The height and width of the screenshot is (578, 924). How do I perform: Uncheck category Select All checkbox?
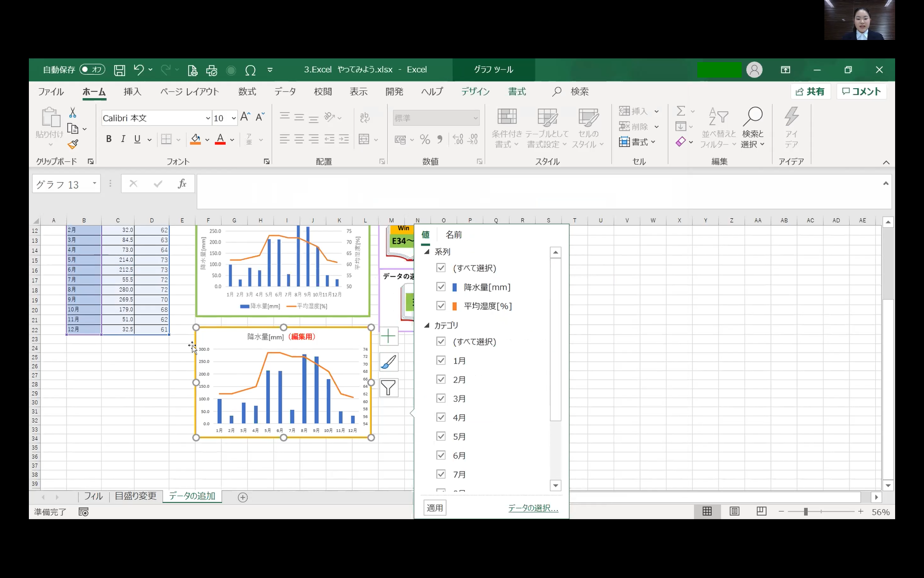441,342
